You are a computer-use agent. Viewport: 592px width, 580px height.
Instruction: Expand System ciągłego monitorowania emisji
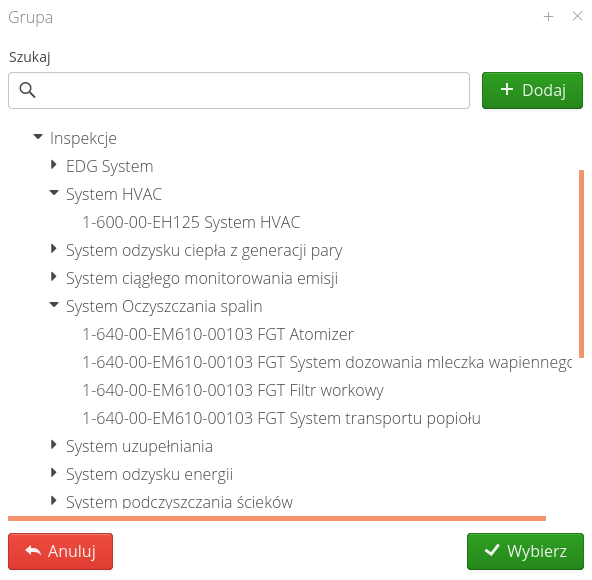pyautogui.click(x=54, y=277)
